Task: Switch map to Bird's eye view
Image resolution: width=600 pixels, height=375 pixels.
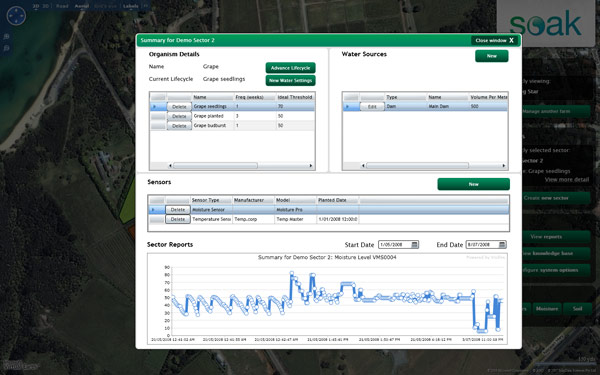Action: point(105,6)
